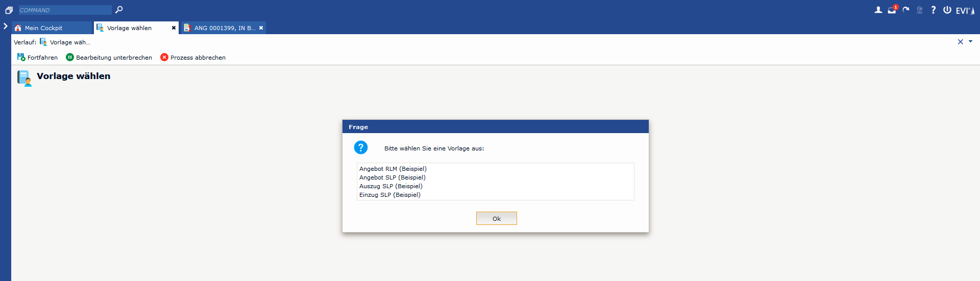Click Prozess abbrechen in the toolbar

193,58
